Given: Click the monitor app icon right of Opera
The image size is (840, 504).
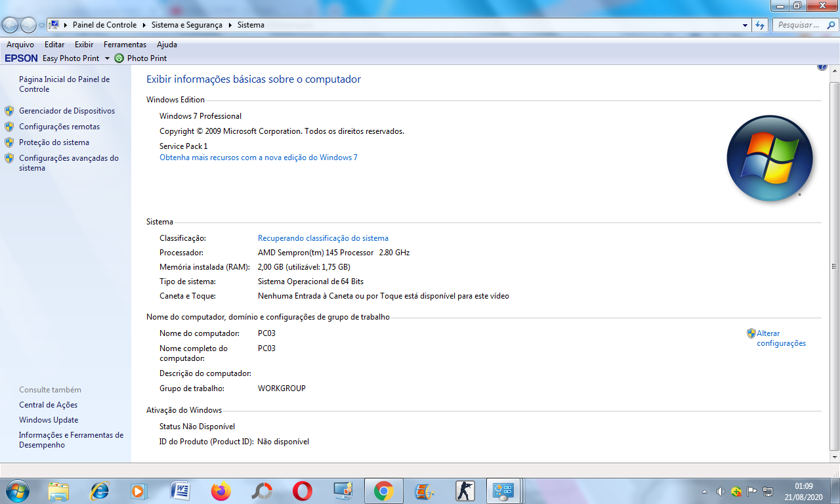Looking at the screenshot, I should coord(343,491).
